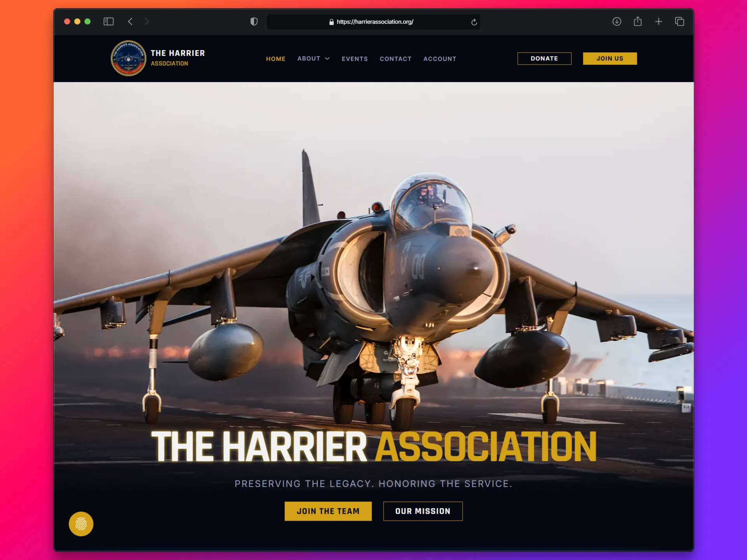Open the downloads icon in toolbar
This screenshot has height=560, width=747.
[x=617, y=22]
